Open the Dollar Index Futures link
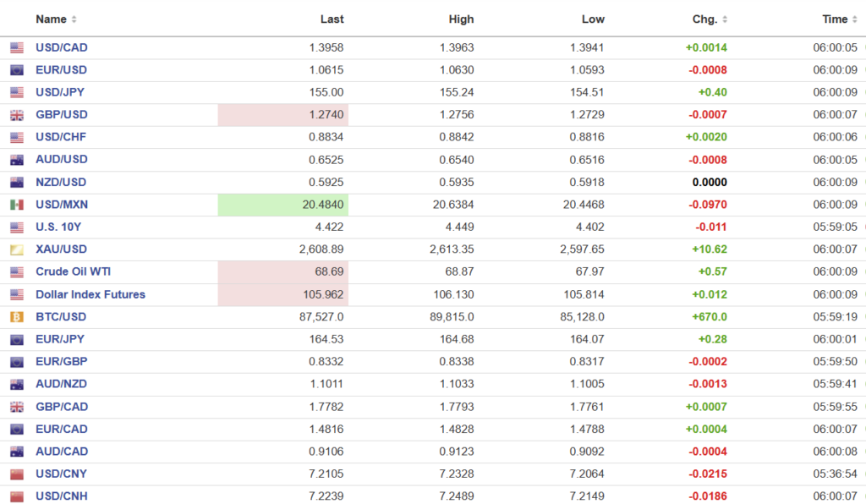Image resolution: width=866 pixels, height=504 pixels. (90, 294)
